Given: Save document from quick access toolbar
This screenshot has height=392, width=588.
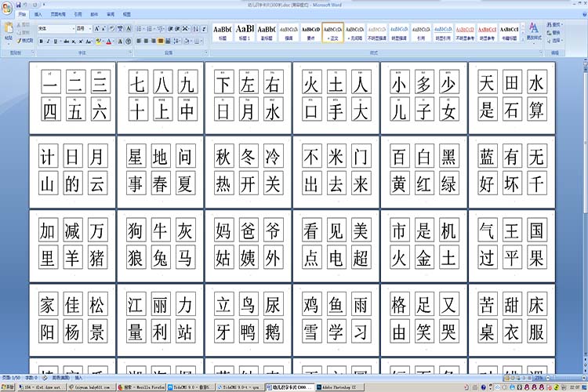Looking at the screenshot, I should coord(18,5).
